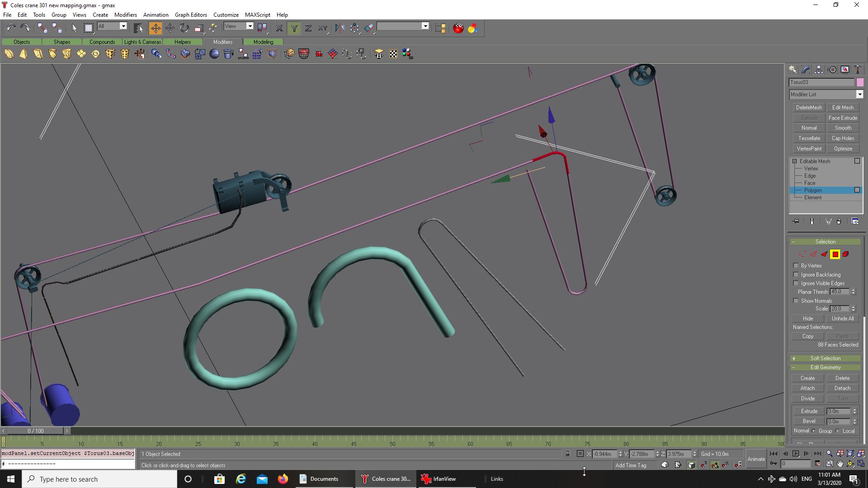Click the Face Extrude button

(x=843, y=118)
